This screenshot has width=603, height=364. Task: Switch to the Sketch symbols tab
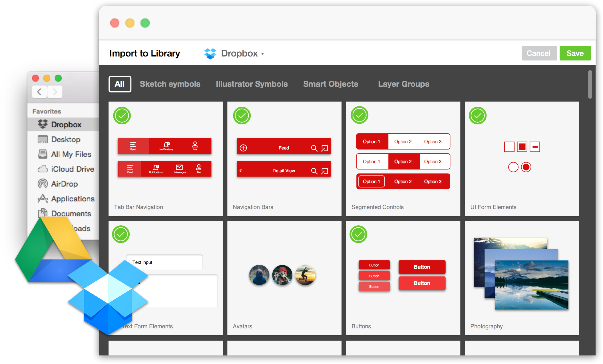tap(170, 84)
